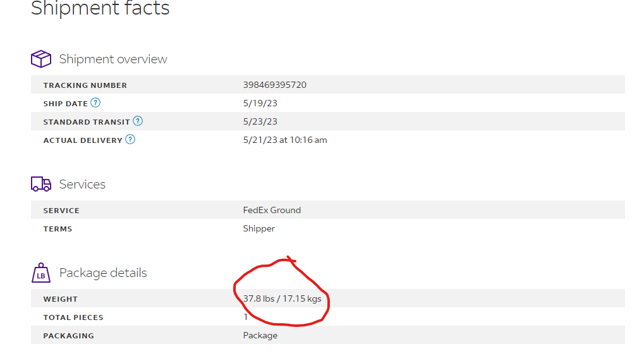Click the Total Pieces label
644x363 pixels.
[73, 317]
